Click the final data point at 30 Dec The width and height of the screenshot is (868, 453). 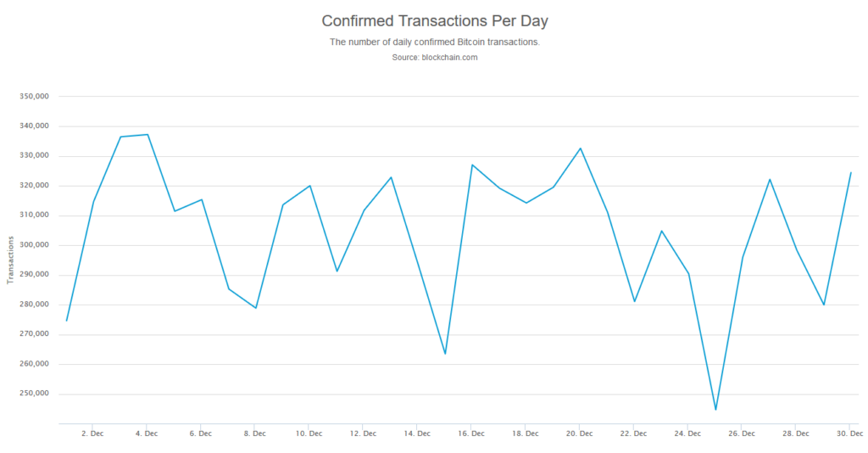tap(851, 172)
